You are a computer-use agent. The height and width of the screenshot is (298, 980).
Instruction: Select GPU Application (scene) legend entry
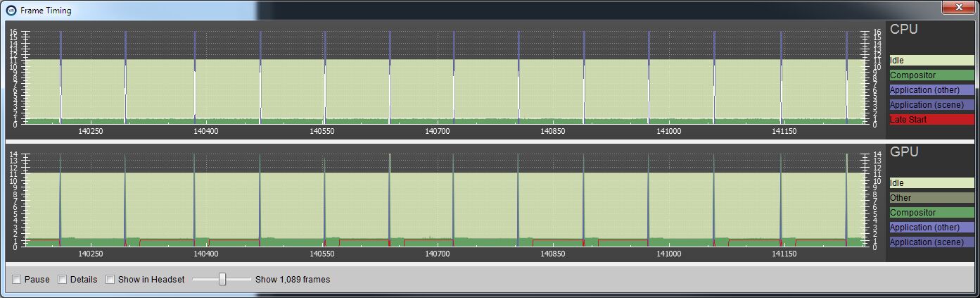[931, 242]
